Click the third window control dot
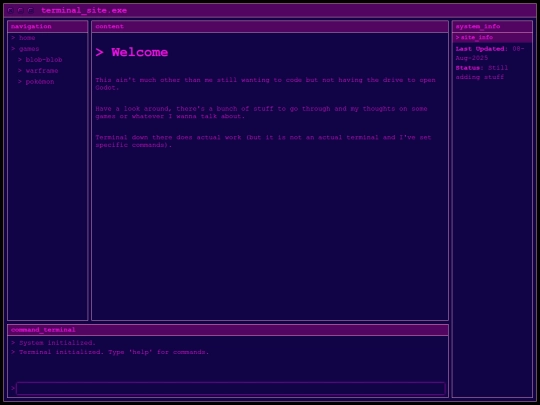This screenshot has height=405, width=540. point(30,11)
